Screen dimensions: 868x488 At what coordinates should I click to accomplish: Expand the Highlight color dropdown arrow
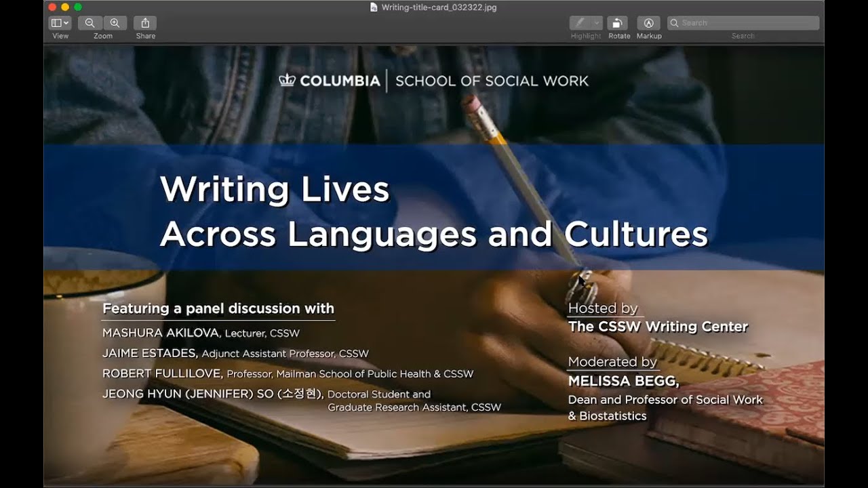click(597, 23)
